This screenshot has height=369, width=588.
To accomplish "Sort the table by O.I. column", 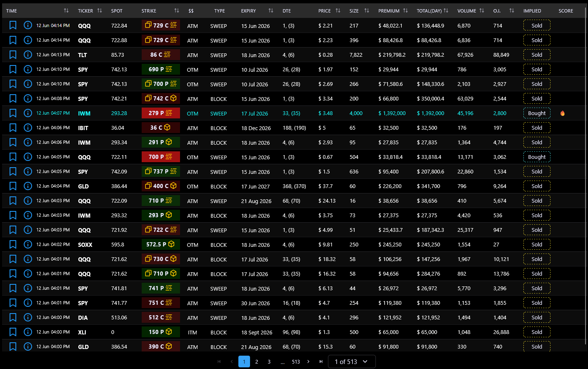I will click(x=512, y=10).
